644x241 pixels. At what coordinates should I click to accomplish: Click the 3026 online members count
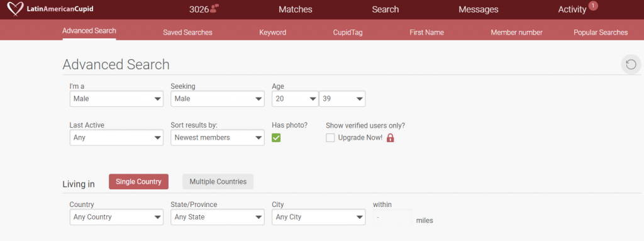(x=199, y=9)
